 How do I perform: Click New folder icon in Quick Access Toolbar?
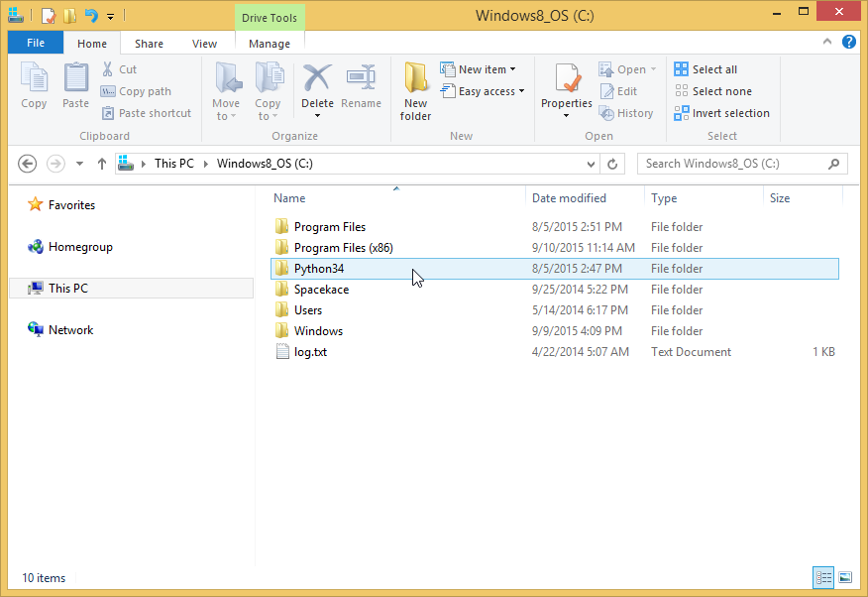pyautogui.click(x=69, y=16)
